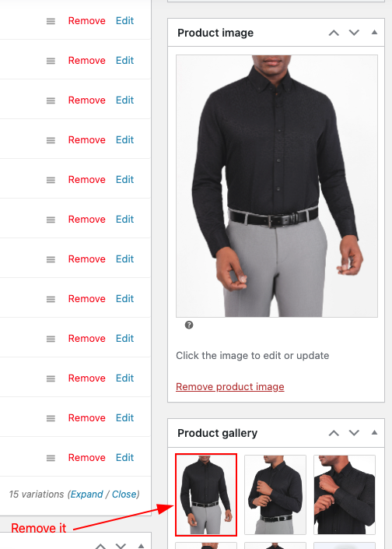The width and height of the screenshot is (392, 549).
Task: Close all variations via Close link
Action: click(124, 494)
